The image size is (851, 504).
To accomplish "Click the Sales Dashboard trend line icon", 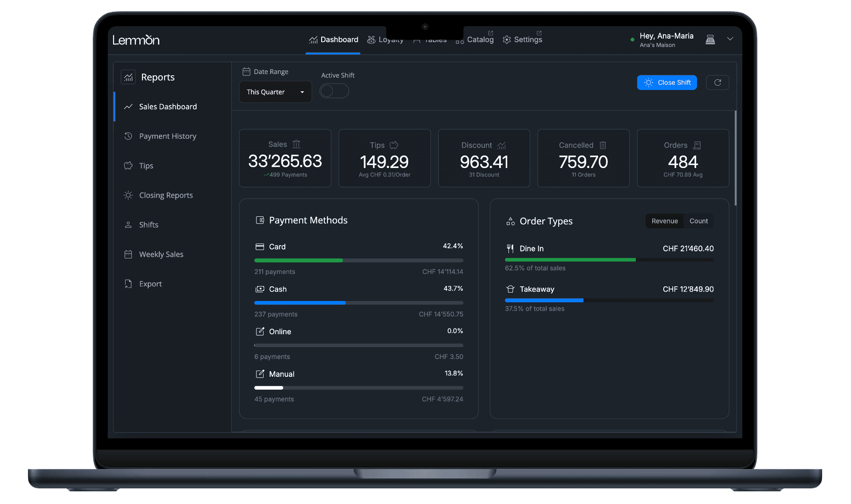I will (128, 107).
